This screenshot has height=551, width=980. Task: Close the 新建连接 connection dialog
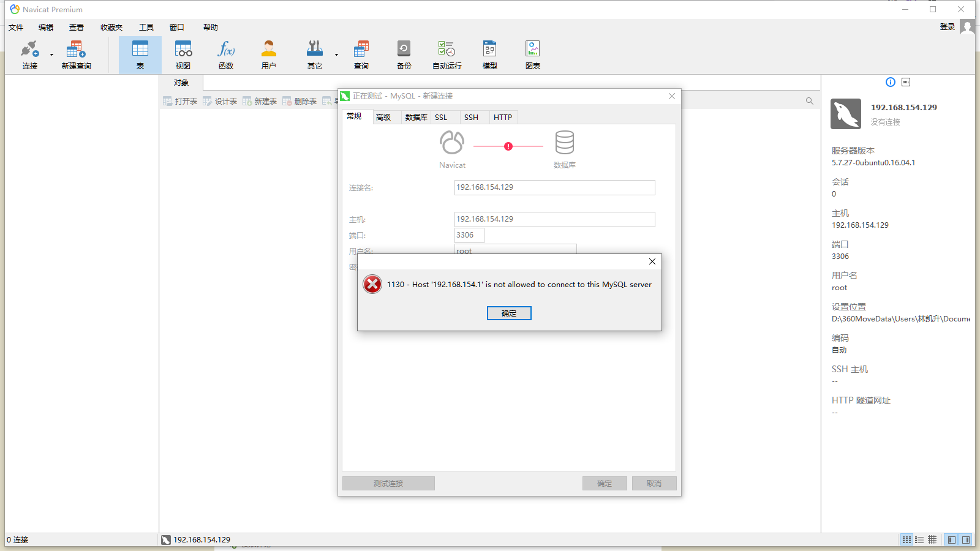coord(672,96)
